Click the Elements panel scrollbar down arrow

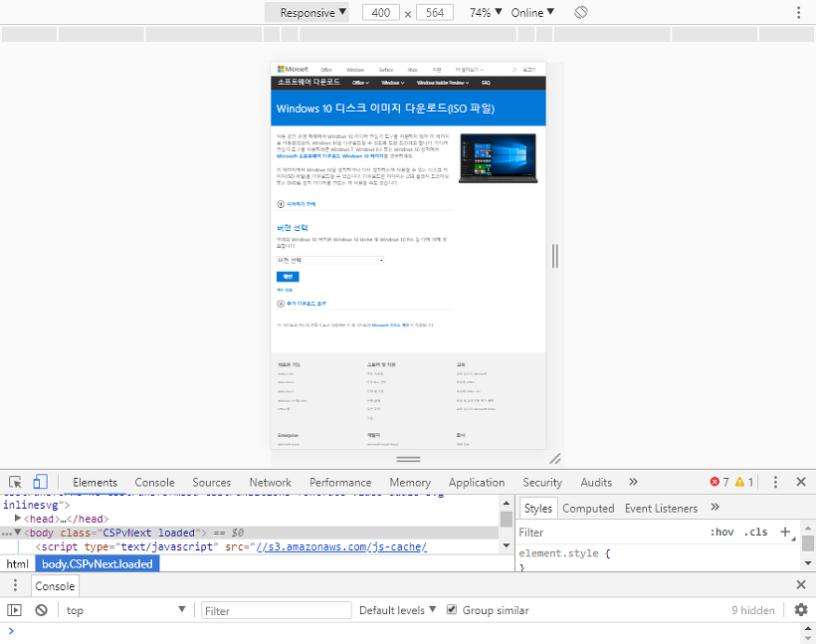[x=507, y=545]
